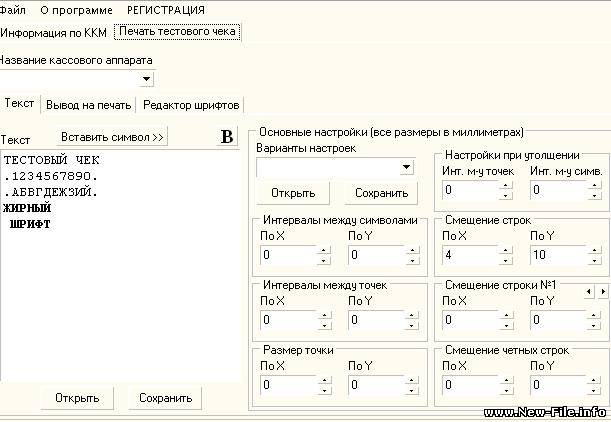611x422 pixels.
Task: Increase Смещение строки №1 По Y
Action: pyautogui.click(x=593, y=315)
